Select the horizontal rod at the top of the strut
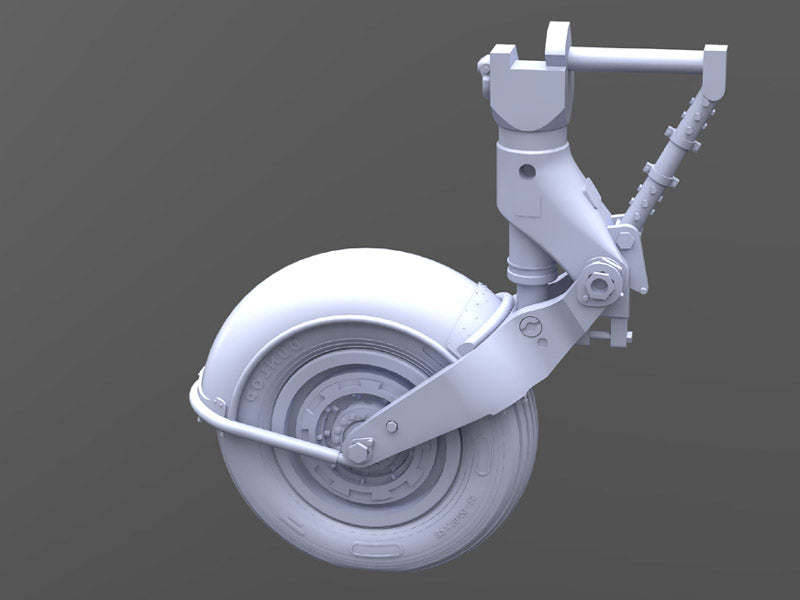The height and width of the screenshot is (600, 800). [640, 57]
